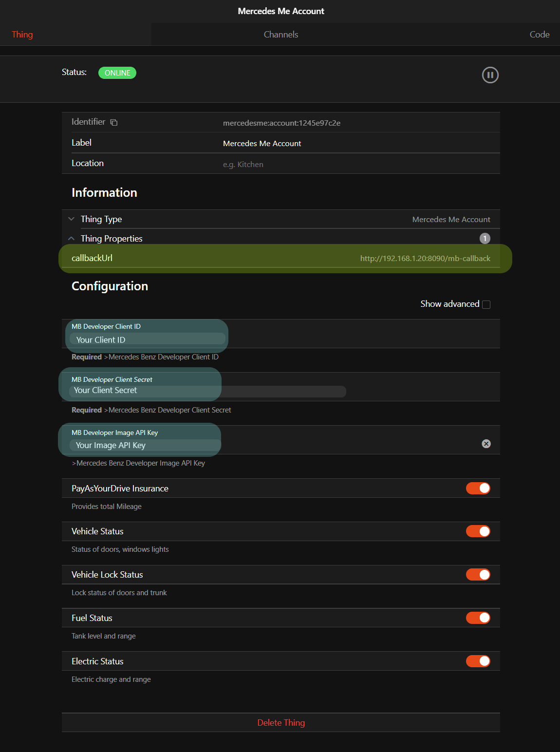Open the Code tab
Viewport: 560px width, 752px height.
point(539,35)
